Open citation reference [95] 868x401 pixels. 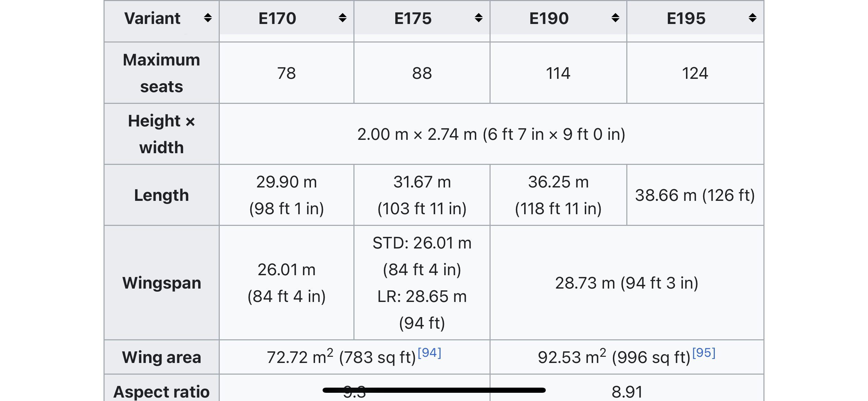point(704,353)
